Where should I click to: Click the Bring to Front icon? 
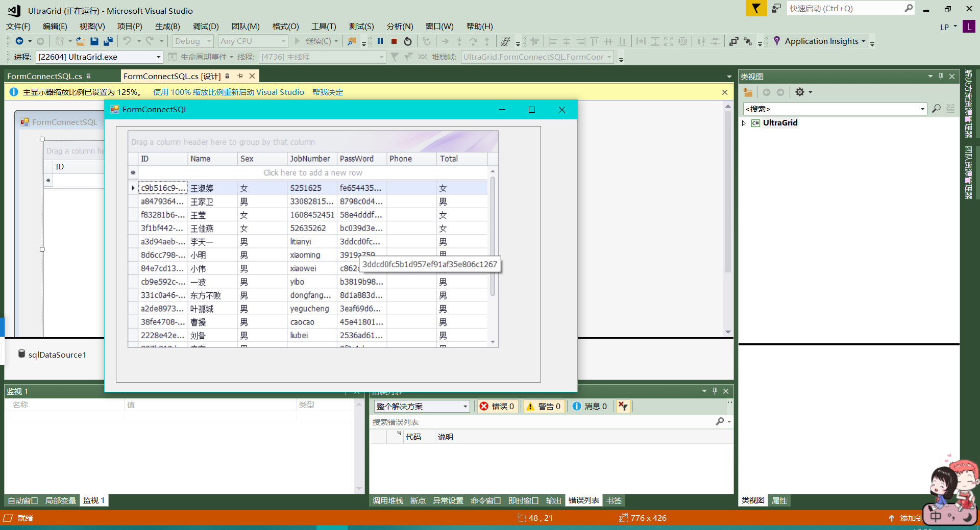tap(734, 41)
